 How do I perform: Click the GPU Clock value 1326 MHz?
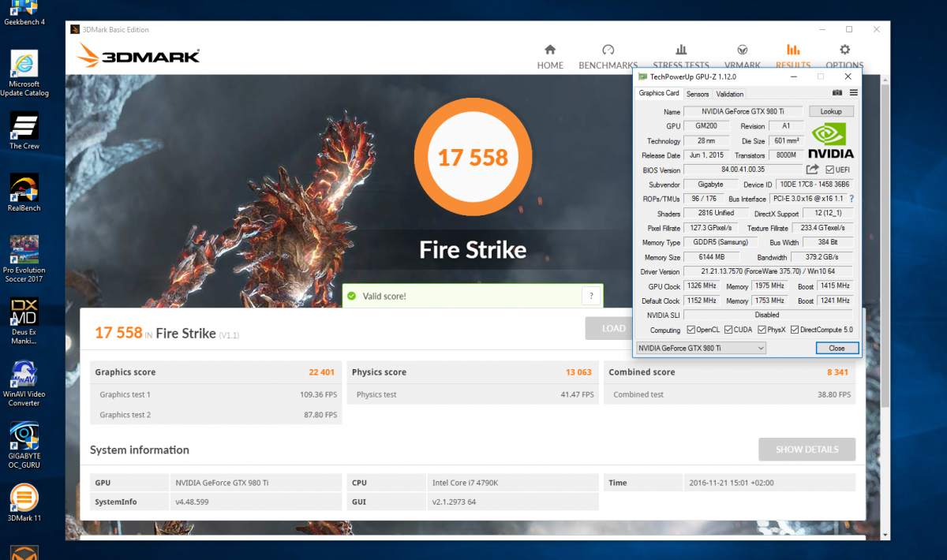(x=701, y=286)
